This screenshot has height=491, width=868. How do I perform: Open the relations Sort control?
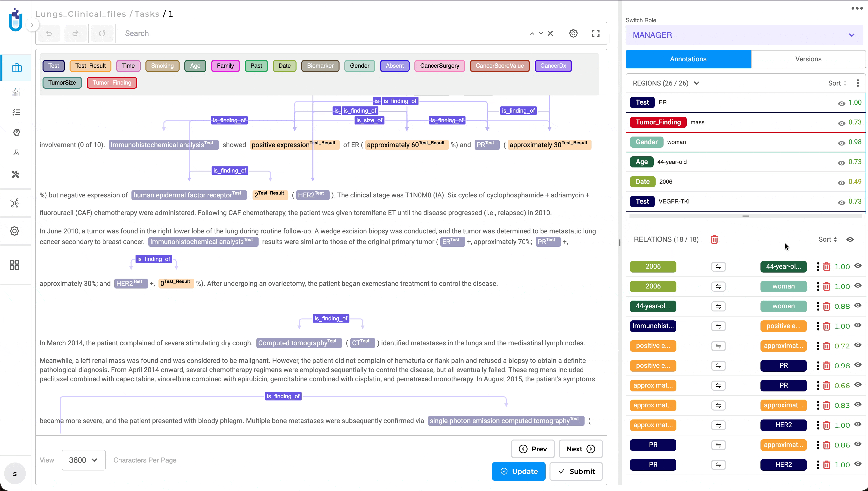[828, 239]
